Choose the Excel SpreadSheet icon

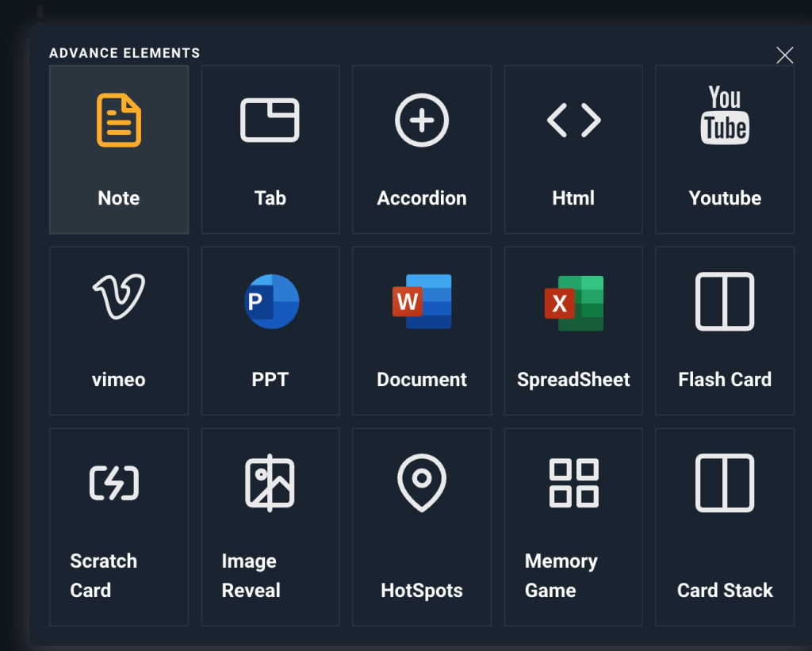pyautogui.click(x=574, y=303)
